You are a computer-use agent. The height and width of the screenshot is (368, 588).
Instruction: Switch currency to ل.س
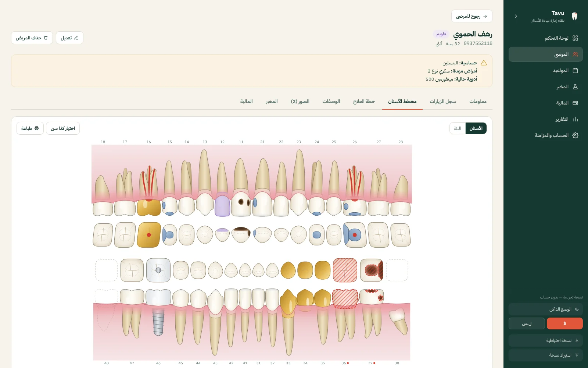527,323
